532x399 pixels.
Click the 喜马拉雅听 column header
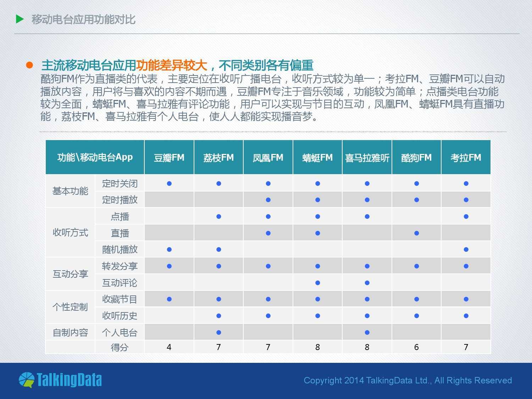point(367,158)
